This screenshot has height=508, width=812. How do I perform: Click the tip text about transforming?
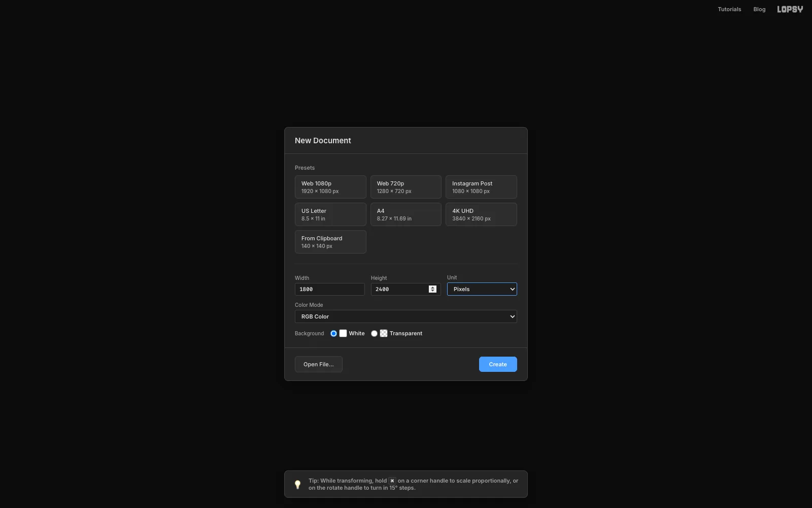pos(413,484)
